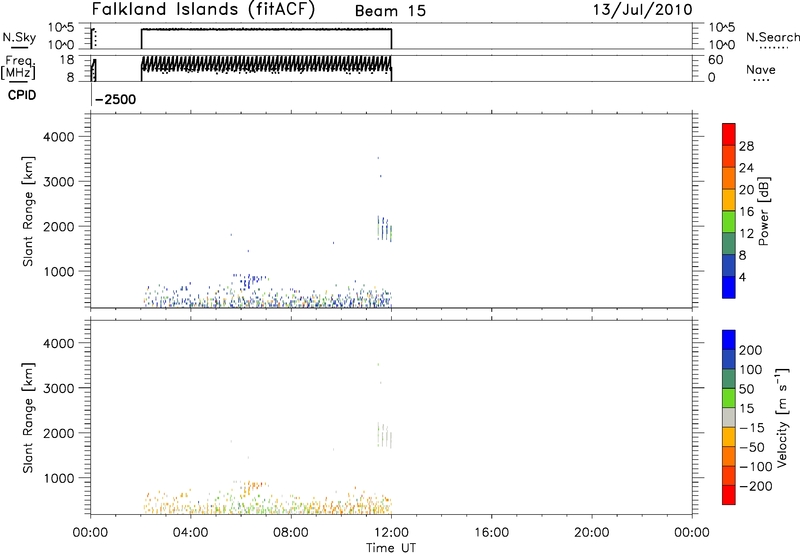
Task: Click the CPID value '-2500'
Action: [115, 99]
